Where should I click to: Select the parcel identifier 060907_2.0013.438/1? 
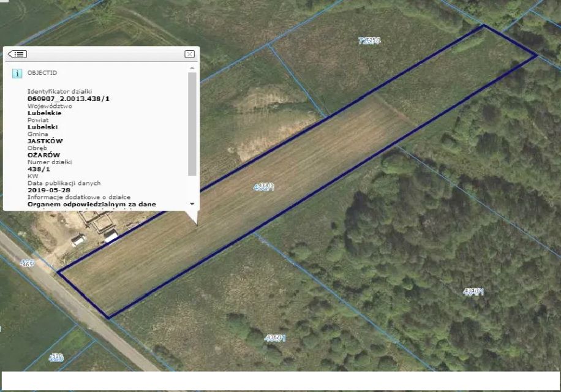pos(69,99)
